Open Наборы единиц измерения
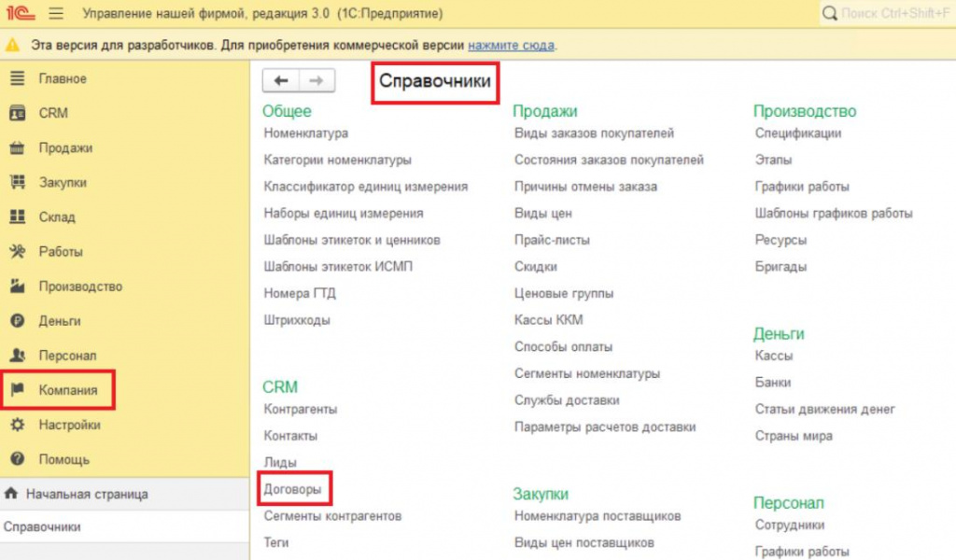 coord(344,214)
